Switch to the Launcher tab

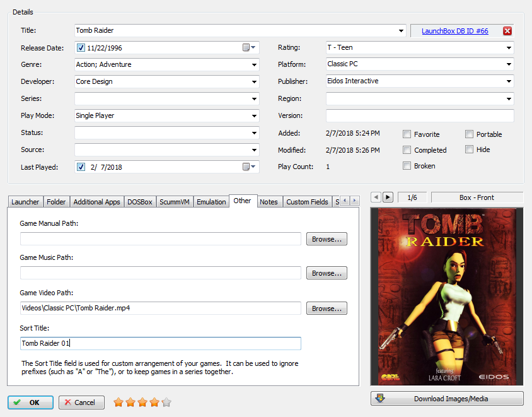coord(25,202)
